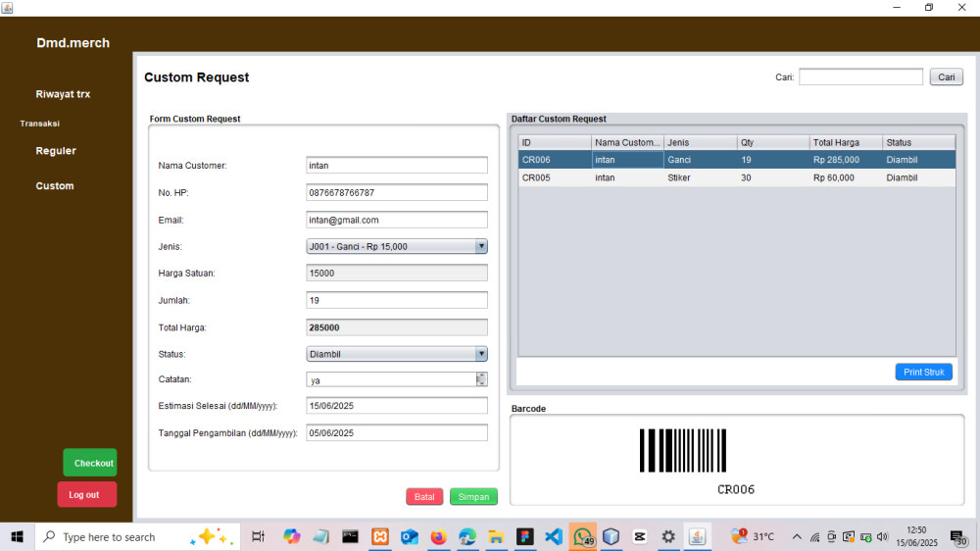Open the Status dropdown
The height and width of the screenshot is (551, 980).
[397, 354]
